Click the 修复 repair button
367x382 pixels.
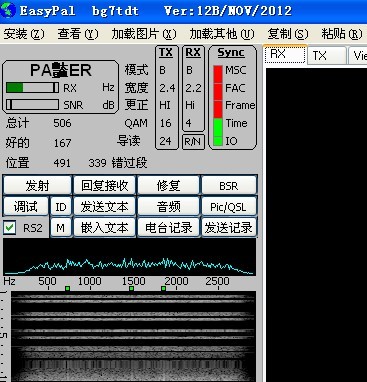pos(168,185)
